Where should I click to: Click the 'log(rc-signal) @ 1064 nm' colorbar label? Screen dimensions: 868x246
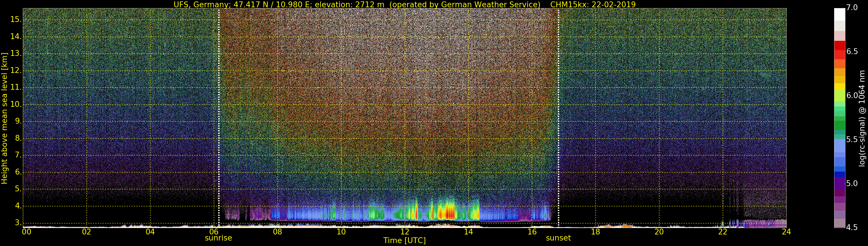862,118
